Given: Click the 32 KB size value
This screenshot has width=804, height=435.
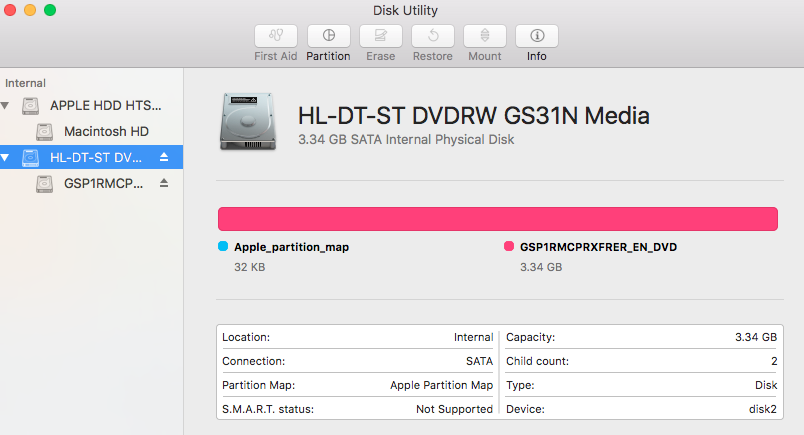Looking at the screenshot, I should pyautogui.click(x=250, y=267).
